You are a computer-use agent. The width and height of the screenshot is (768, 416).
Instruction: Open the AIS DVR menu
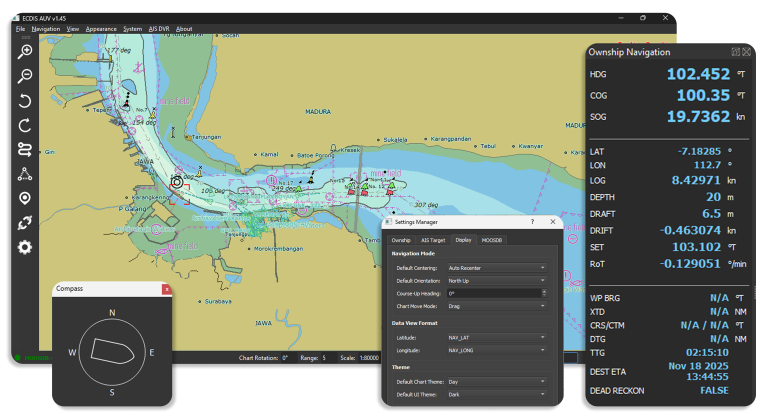point(159,29)
